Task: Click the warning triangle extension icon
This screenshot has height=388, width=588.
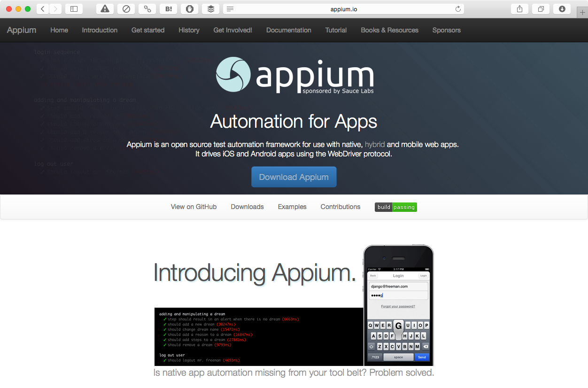Action: [x=105, y=9]
